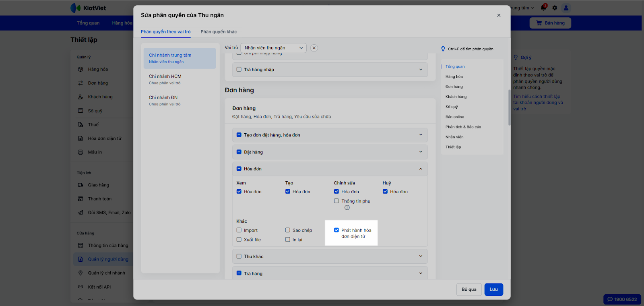Click the Thuế icon in settings sidebar
The height and width of the screenshot is (306, 644).
point(80,125)
